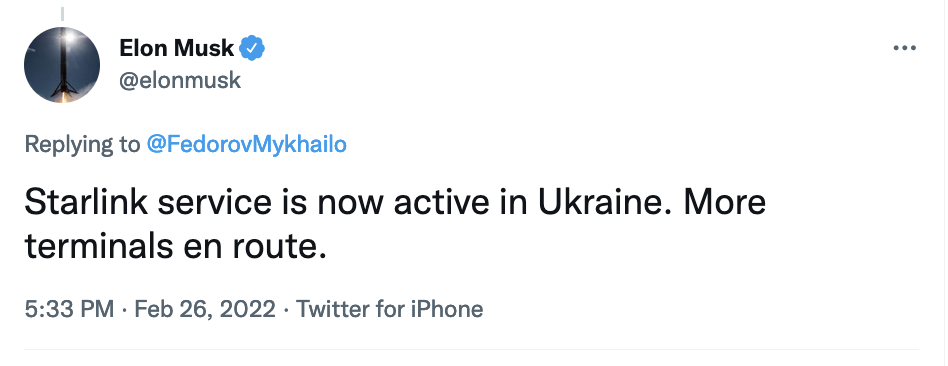Click the "Replying to" label
Screen dimensions: 948x366
tap(82, 145)
